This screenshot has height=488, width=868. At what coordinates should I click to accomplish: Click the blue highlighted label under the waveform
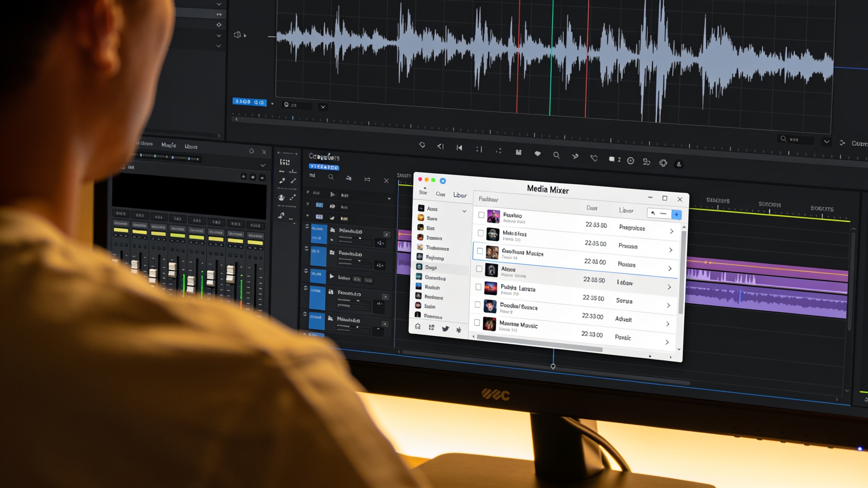tap(250, 102)
